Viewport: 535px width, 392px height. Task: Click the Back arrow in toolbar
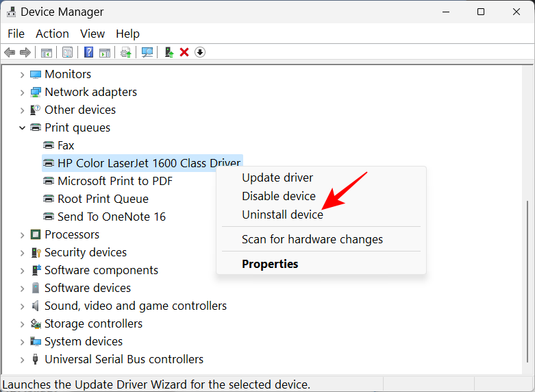pos(10,52)
